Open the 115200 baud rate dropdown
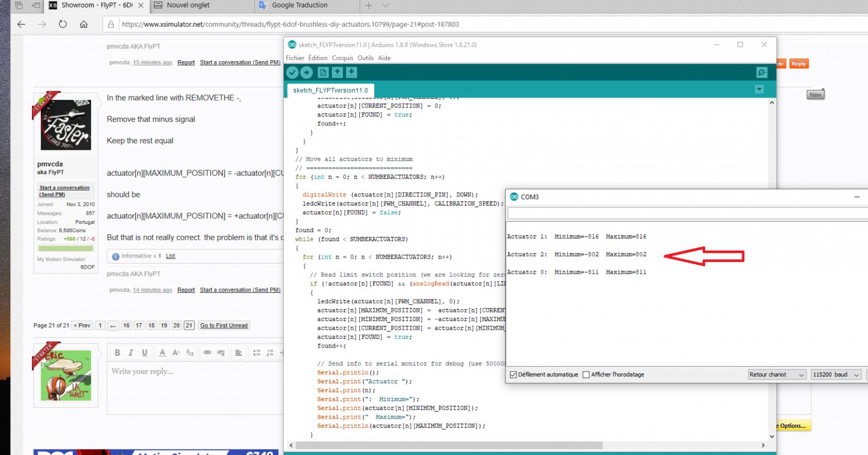 [835, 375]
